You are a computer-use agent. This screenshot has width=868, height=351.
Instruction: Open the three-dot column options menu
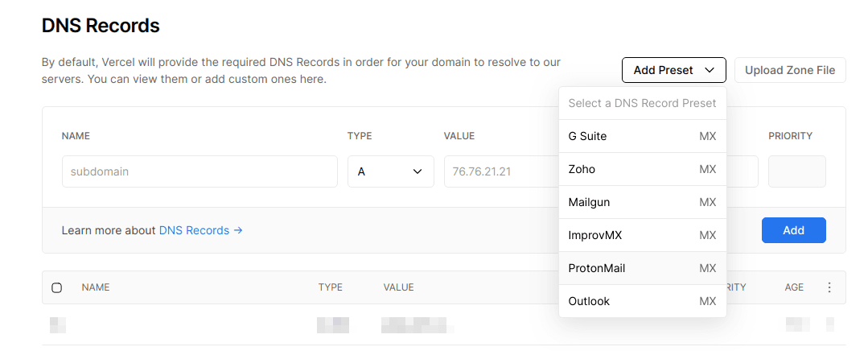(x=829, y=287)
